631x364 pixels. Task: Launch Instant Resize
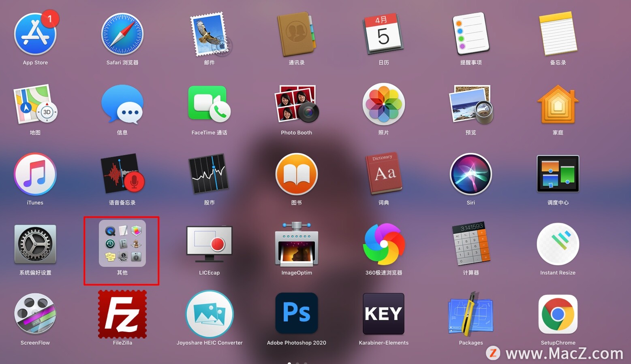pos(558,244)
